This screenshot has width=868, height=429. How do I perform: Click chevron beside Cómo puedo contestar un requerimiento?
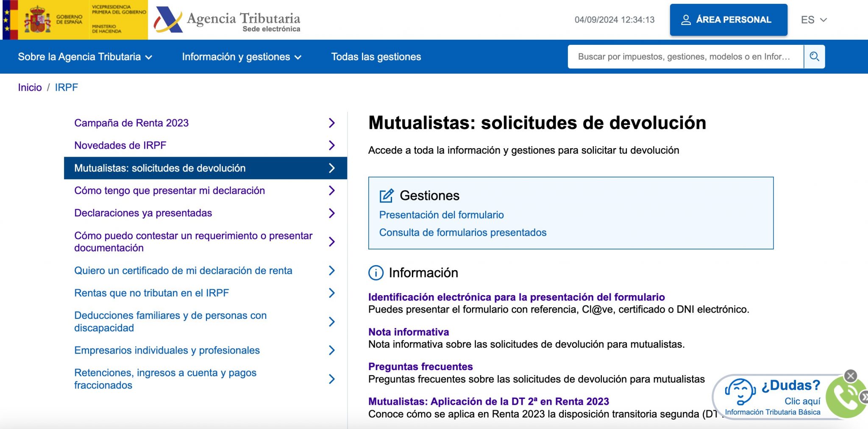(x=332, y=241)
